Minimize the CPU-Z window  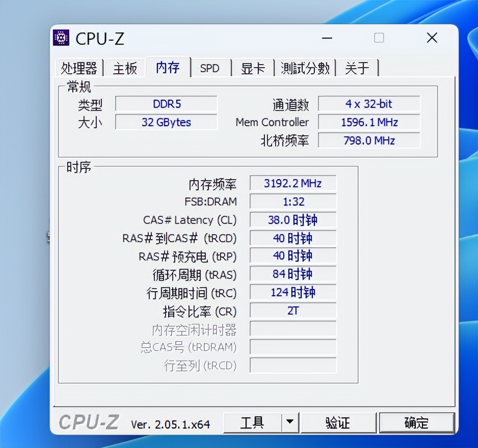point(327,38)
